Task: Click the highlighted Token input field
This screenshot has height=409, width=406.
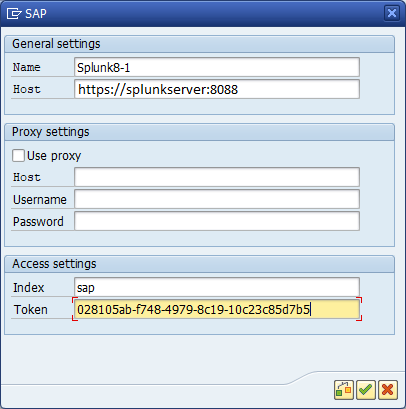Action: [x=217, y=309]
